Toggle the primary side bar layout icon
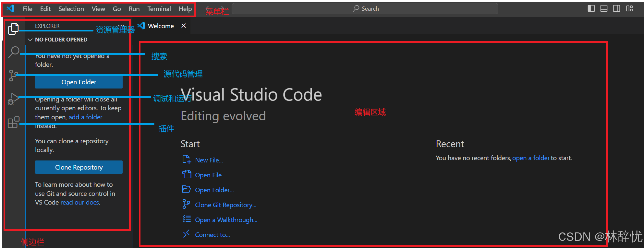Screen dimensions: 644x248 [591, 8]
